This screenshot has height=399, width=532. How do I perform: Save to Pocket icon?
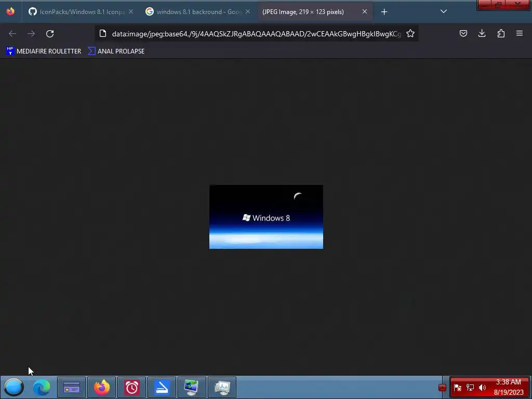point(463,33)
